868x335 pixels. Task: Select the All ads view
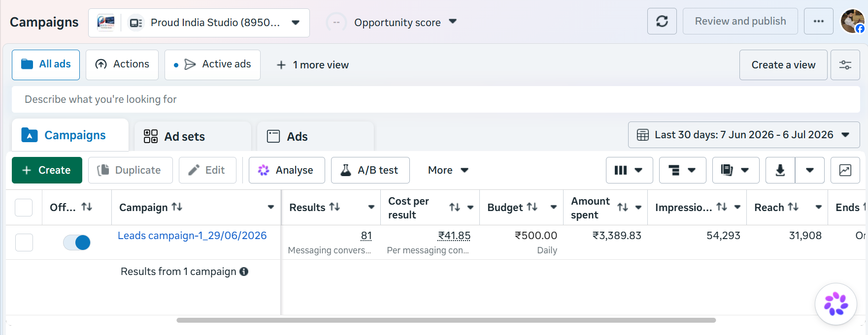(46, 64)
